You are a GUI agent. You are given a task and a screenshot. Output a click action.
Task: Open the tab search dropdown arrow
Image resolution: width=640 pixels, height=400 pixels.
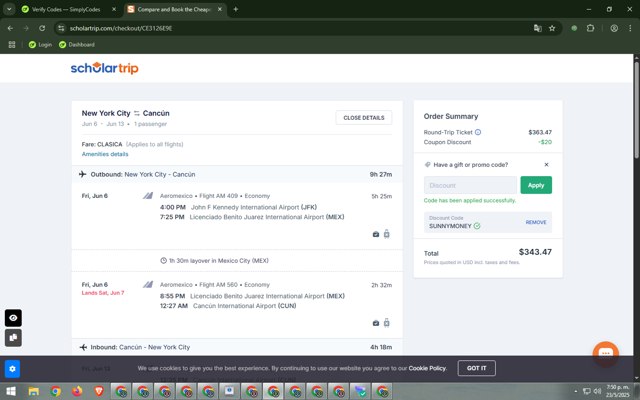(9, 9)
